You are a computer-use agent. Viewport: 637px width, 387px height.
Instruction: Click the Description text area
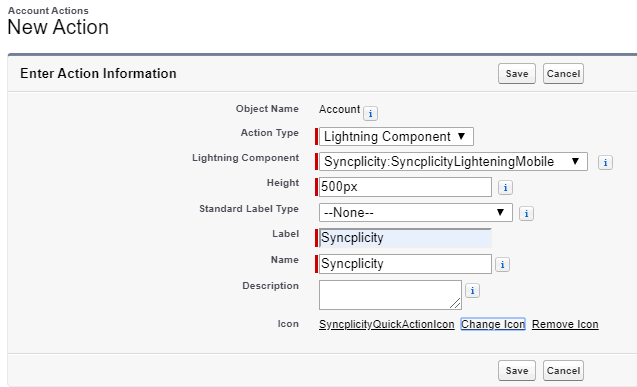(x=390, y=295)
